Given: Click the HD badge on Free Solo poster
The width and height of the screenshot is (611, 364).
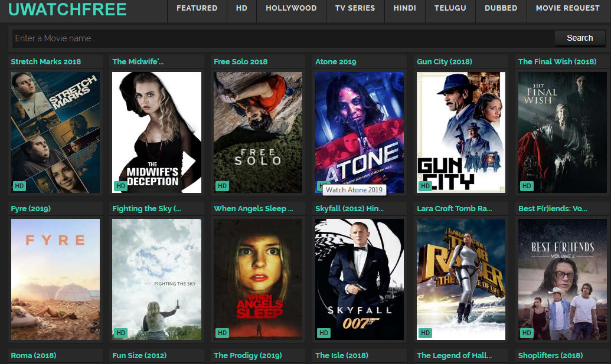Looking at the screenshot, I should (x=222, y=186).
